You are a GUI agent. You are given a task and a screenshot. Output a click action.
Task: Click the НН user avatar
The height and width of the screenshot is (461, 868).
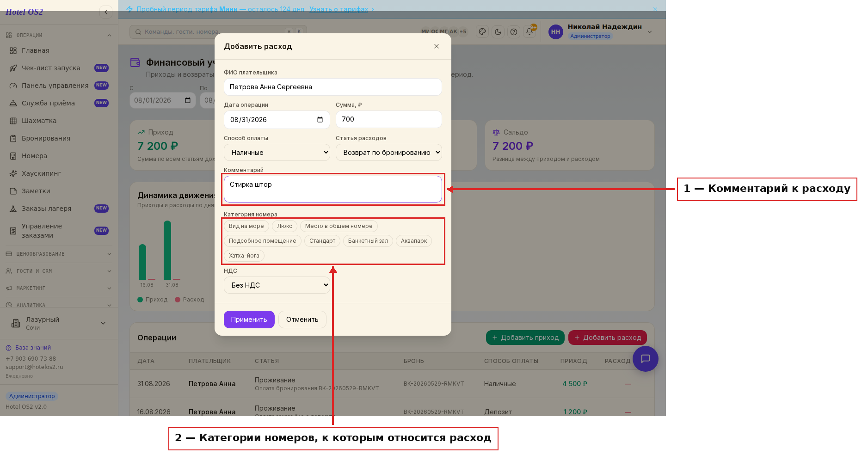pos(555,32)
